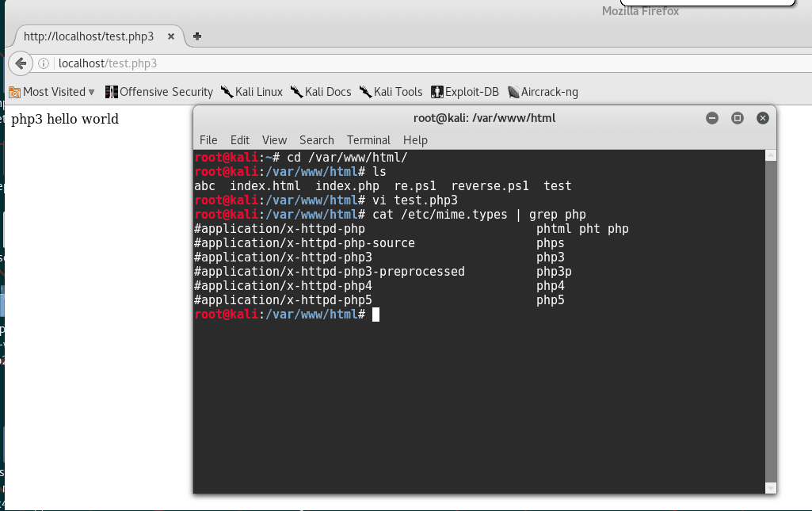812x511 pixels.
Task: Click the Exploit-DB bookmark icon
Action: coord(437,92)
